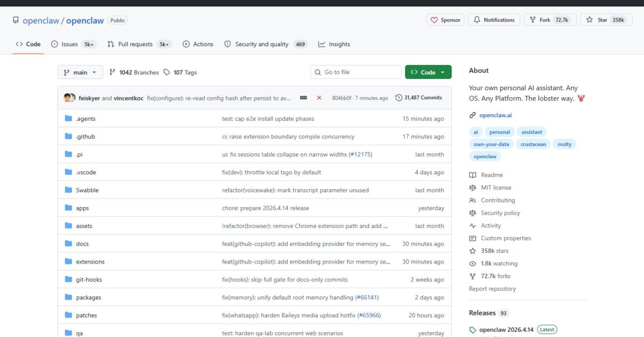Click the Swabble folder icon

[x=68, y=190]
